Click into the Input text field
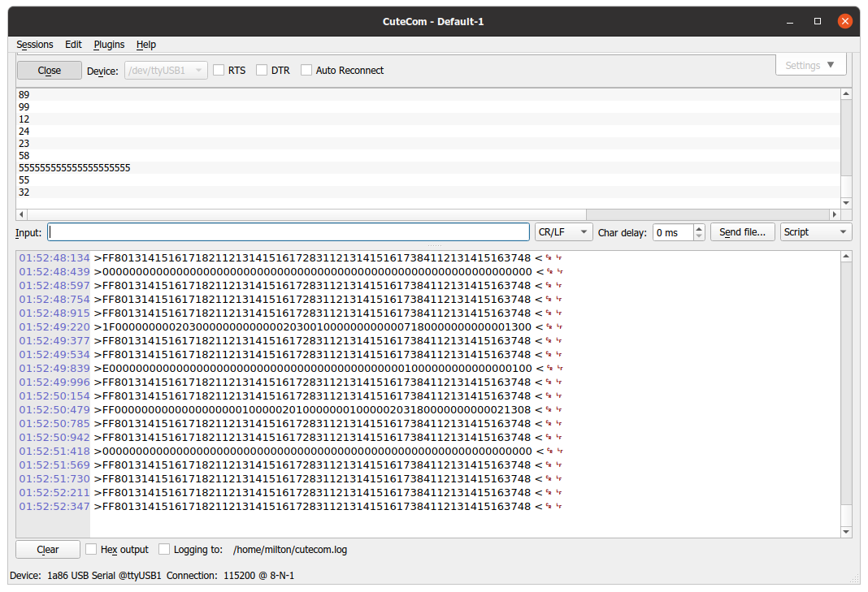Image resolution: width=868 pixels, height=592 pixels. click(289, 232)
